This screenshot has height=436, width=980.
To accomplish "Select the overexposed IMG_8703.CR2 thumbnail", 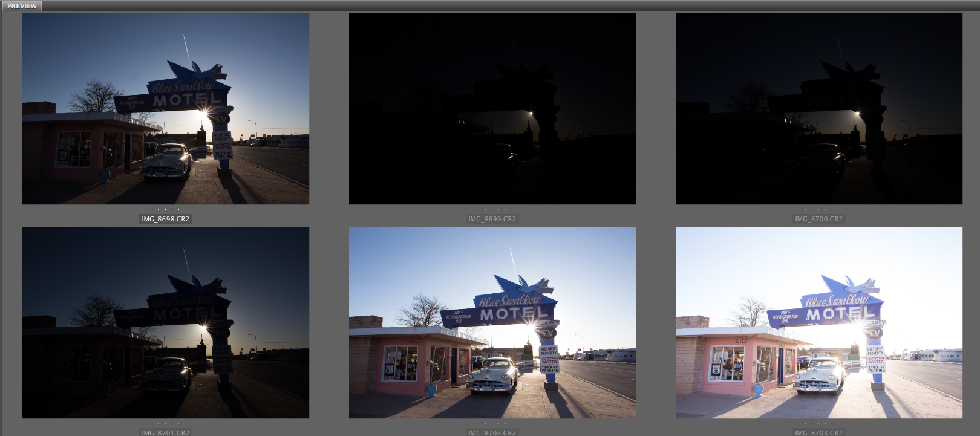I will (x=819, y=323).
